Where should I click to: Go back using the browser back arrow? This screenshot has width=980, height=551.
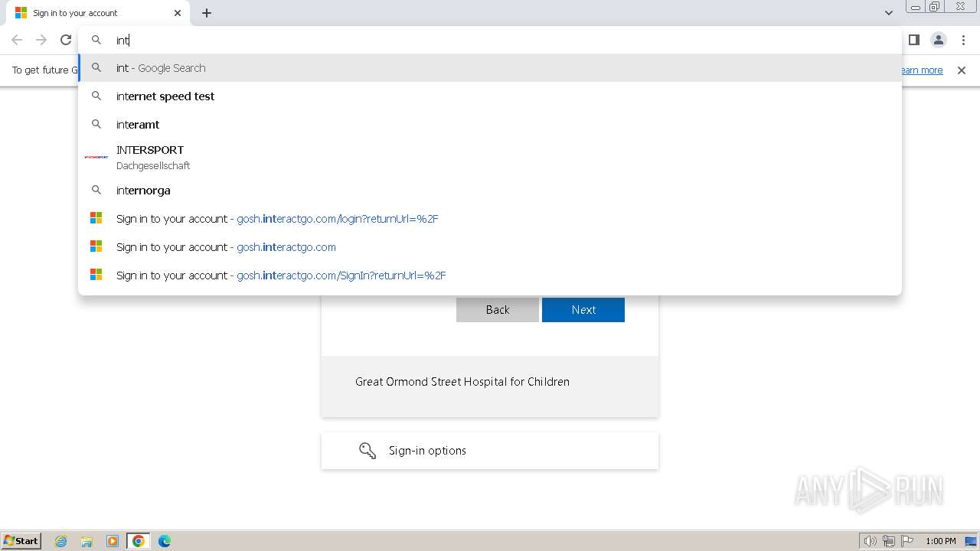click(17, 40)
